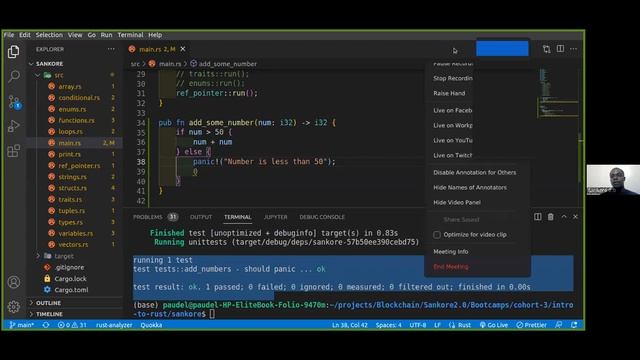
Task: Close the terminal panel
Action: click(x=575, y=217)
